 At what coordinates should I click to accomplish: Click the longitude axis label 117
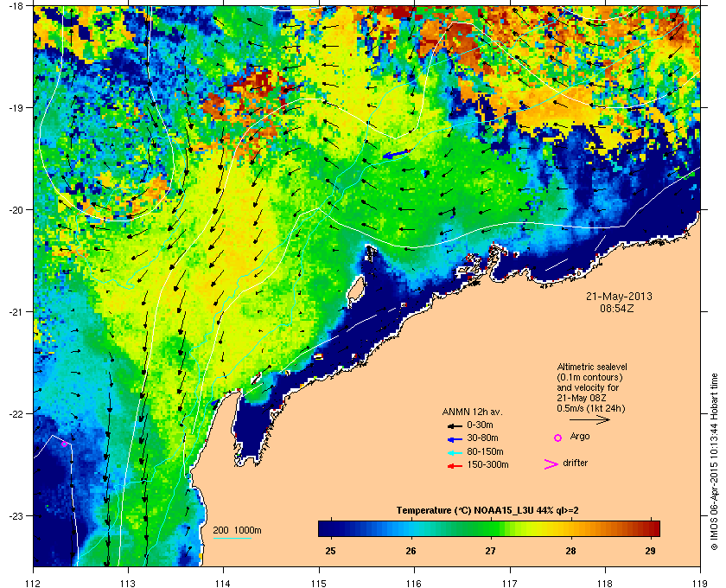pos(510,583)
